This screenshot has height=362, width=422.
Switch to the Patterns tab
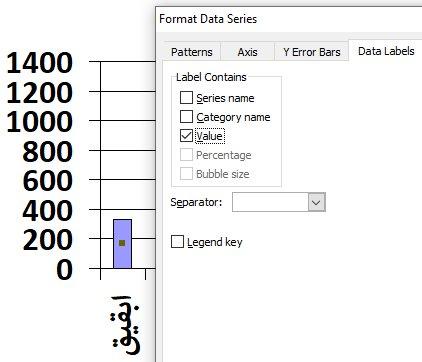point(192,52)
